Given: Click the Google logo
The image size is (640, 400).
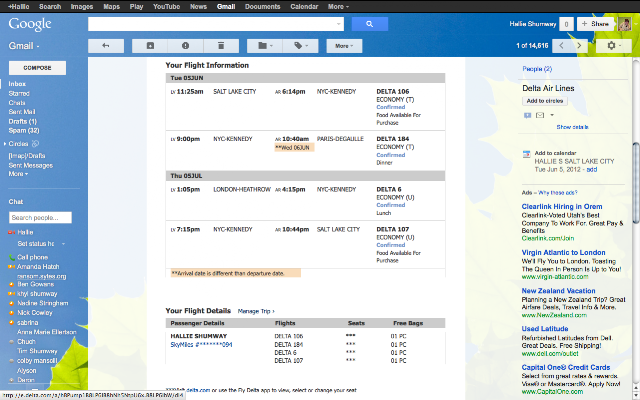Looking at the screenshot, I should (30, 24).
